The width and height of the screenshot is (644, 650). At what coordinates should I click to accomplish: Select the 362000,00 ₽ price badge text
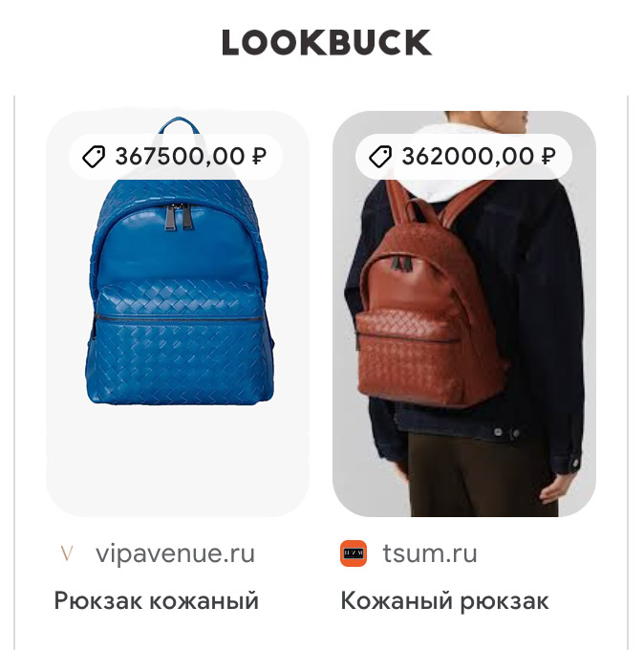[479, 157]
